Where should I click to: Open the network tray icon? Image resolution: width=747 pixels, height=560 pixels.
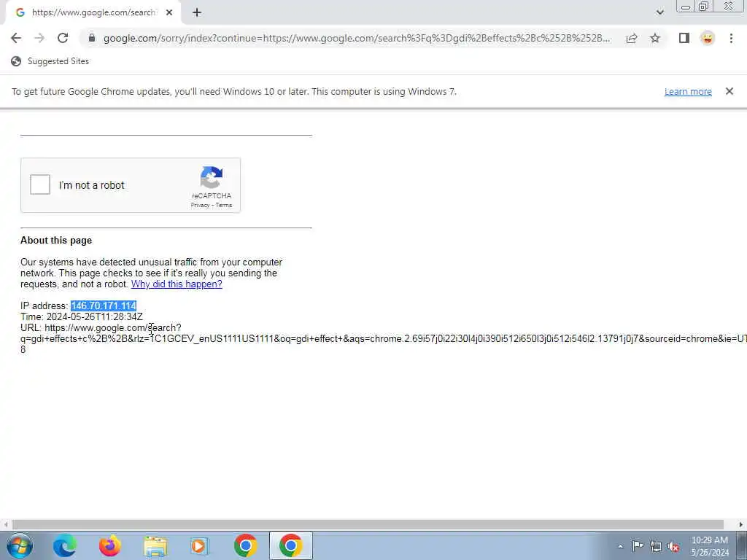pos(656,546)
